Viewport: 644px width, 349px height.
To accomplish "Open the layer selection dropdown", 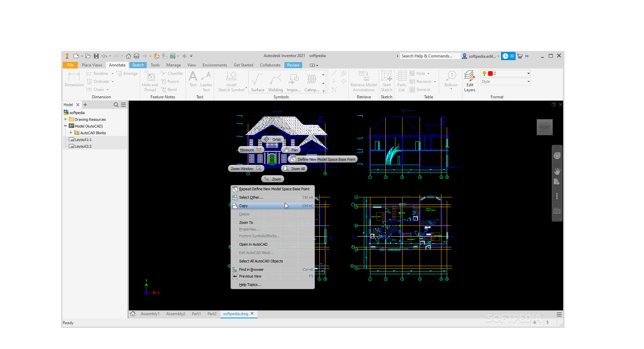I will point(528,73).
